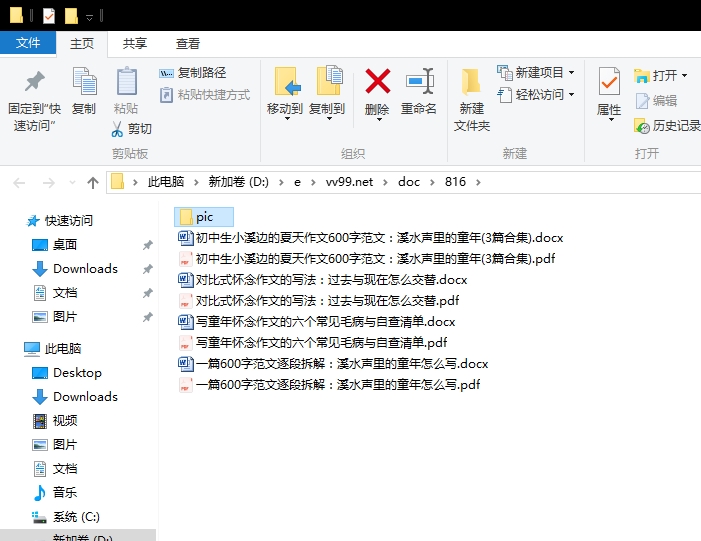Viewport: 701px width, 541px height.
Task: Click the Paste clipboard icon
Action: point(127,81)
